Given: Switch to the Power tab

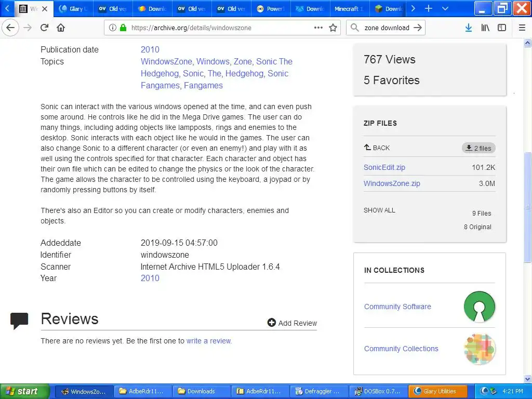Looking at the screenshot, I should tap(270, 9).
